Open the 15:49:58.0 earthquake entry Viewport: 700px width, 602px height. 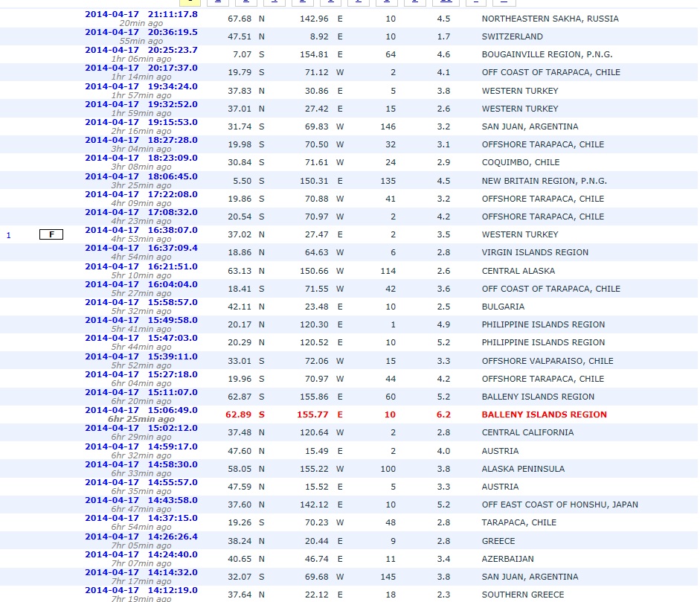pos(141,321)
